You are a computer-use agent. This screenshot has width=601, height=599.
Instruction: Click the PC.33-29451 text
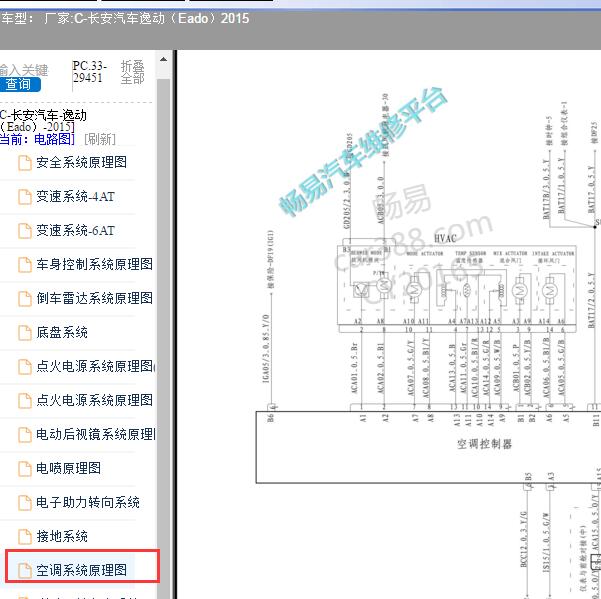pyautogui.click(x=89, y=72)
